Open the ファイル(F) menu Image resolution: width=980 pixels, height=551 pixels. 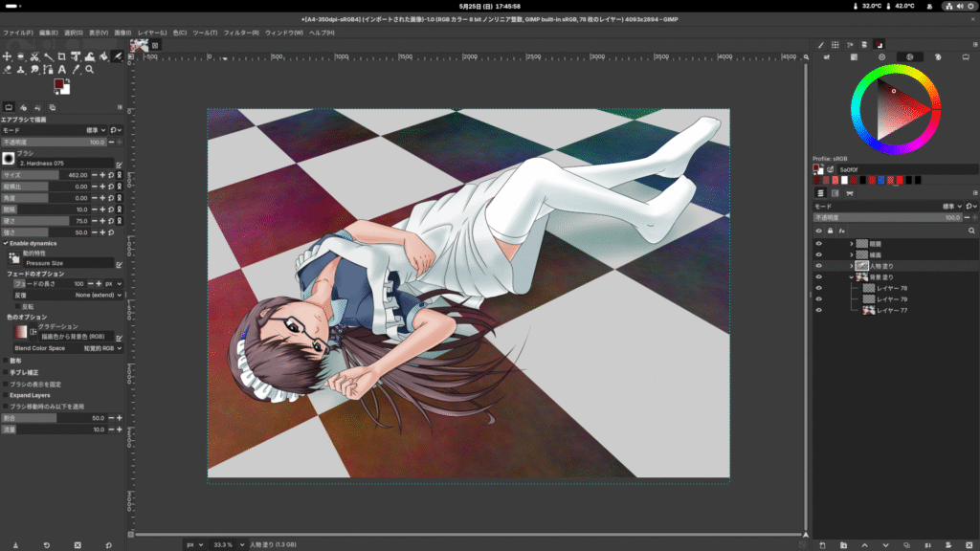point(18,33)
